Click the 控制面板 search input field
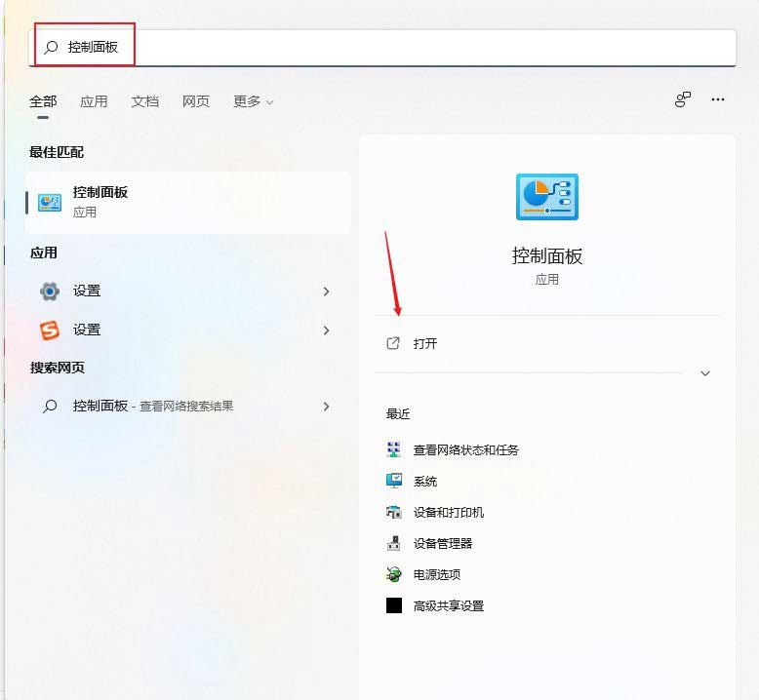The height and width of the screenshot is (700, 759). click(x=382, y=48)
